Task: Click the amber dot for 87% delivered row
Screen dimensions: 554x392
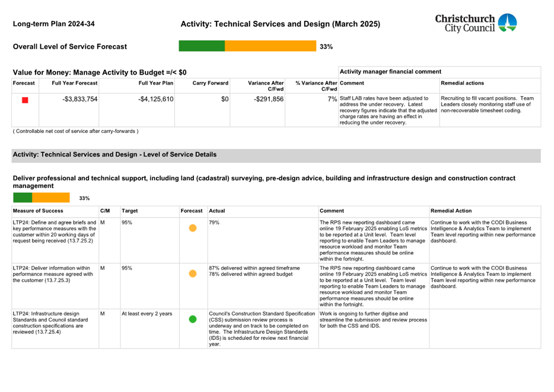Action: 193,274
